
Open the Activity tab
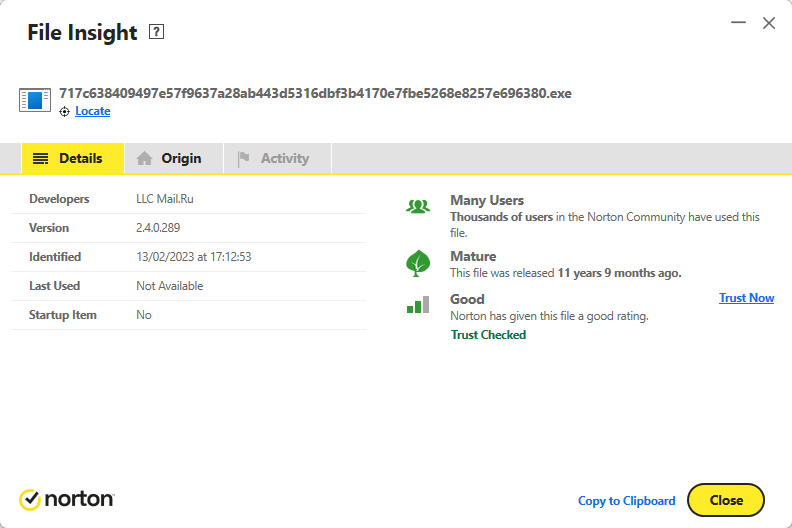[x=278, y=159]
